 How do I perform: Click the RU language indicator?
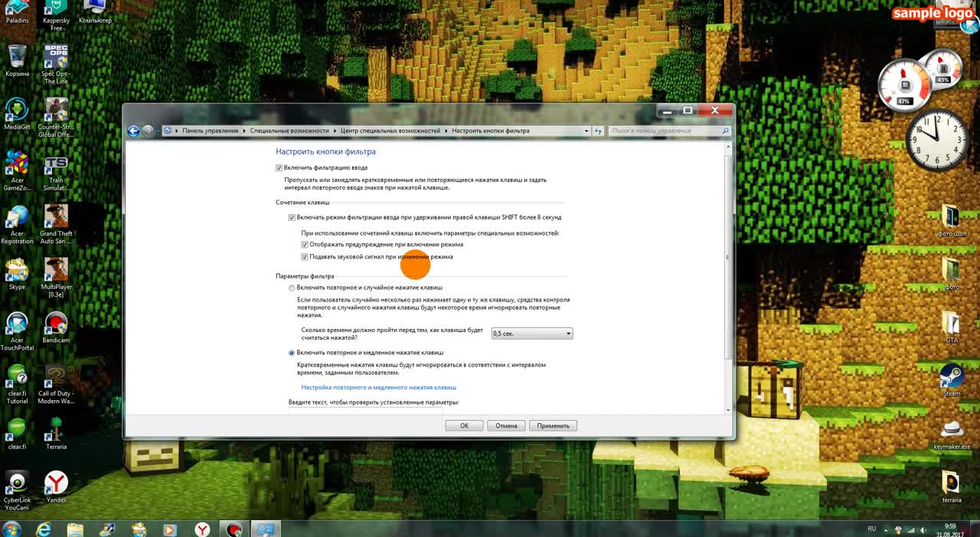point(871,529)
